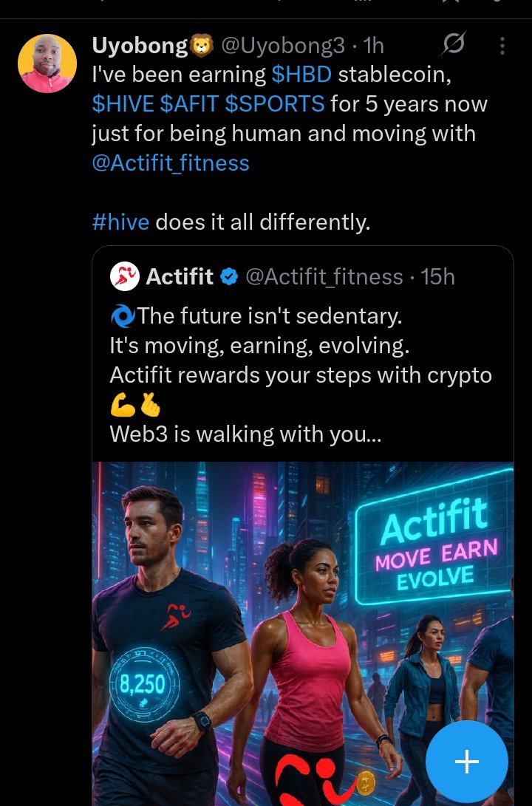Open the three-dot more options menu
The image size is (532, 806).
click(502, 46)
